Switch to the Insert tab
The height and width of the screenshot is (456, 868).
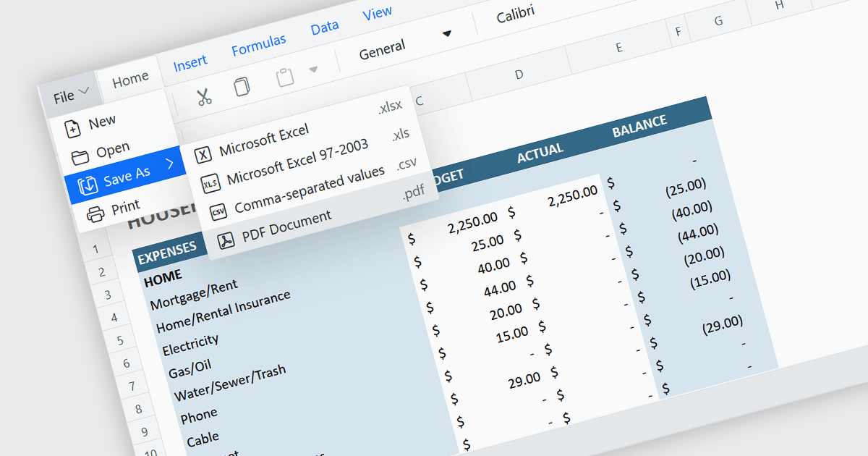click(190, 64)
